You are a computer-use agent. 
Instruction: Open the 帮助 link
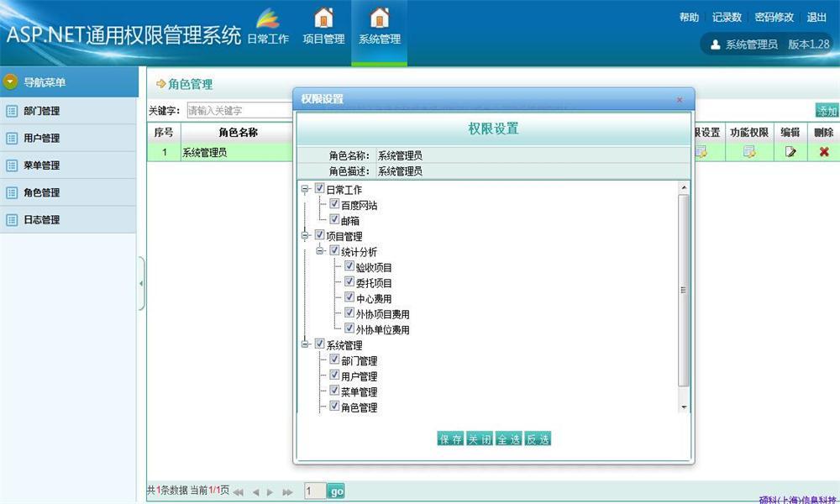click(690, 17)
